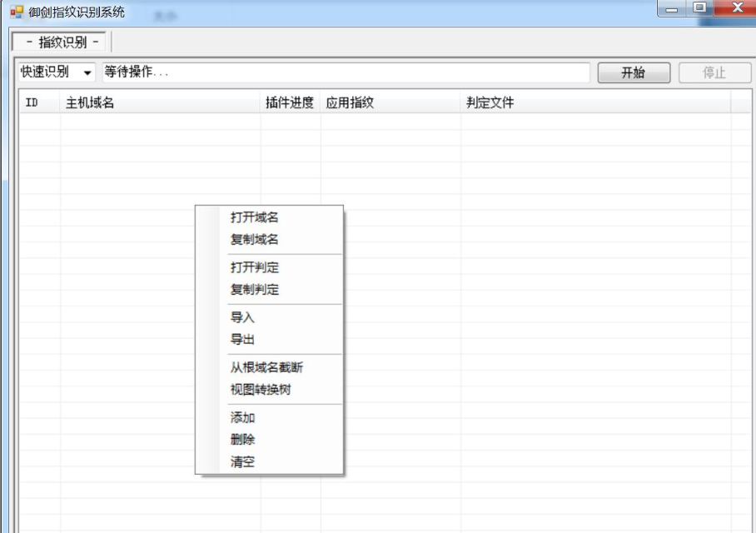The height and width of the screenshot is (533, 756).
Task: Select 删除 from the context menu
Action: pos(243,440)
